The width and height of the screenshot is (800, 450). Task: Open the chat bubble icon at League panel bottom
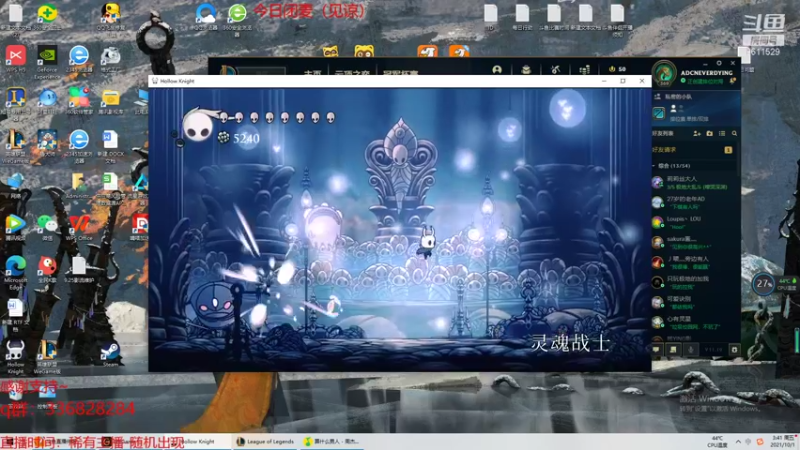click(656, 349)
